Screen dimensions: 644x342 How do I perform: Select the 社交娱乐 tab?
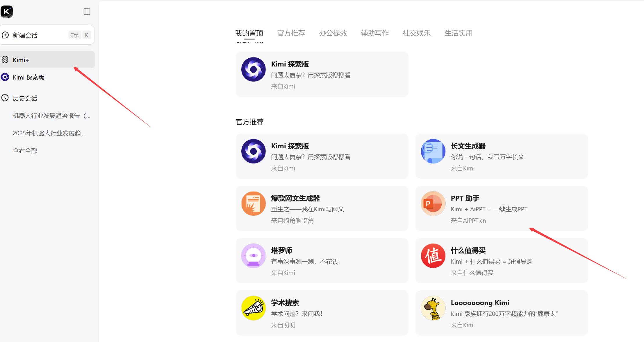[417, 33]
